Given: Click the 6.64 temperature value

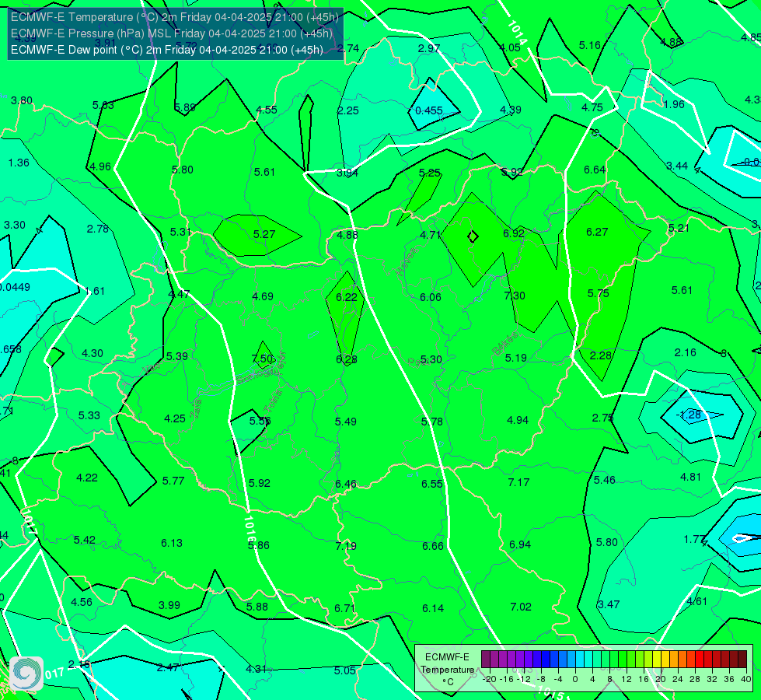Looking at the screenshot, I should tap(595, 170).
